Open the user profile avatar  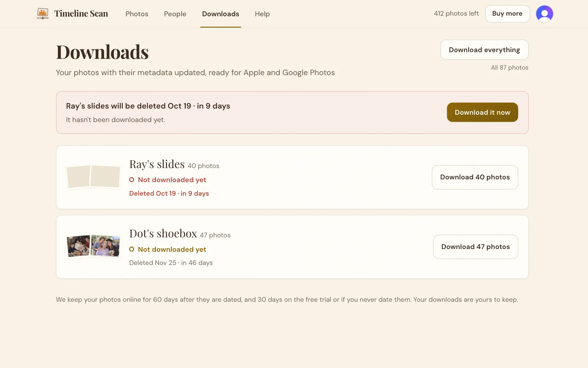pyautogui.click(x=544, y=14)
